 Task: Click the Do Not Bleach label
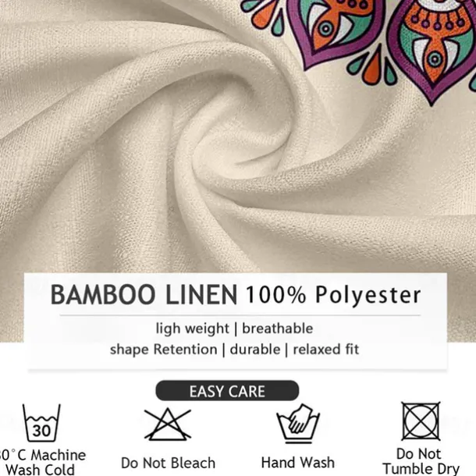(169, 463)
